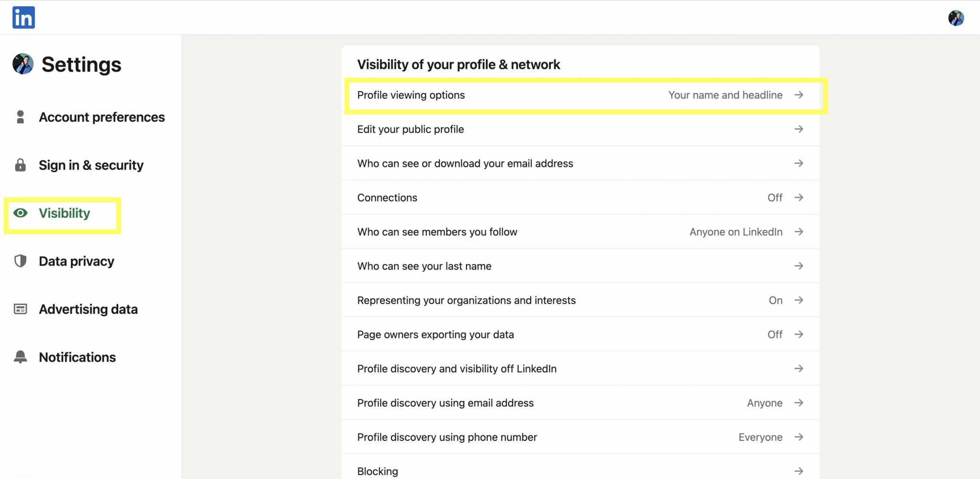The image size is (980, 479).
Task: Open the profile avatar menu at top right
Action: click(x=956, y=19)
